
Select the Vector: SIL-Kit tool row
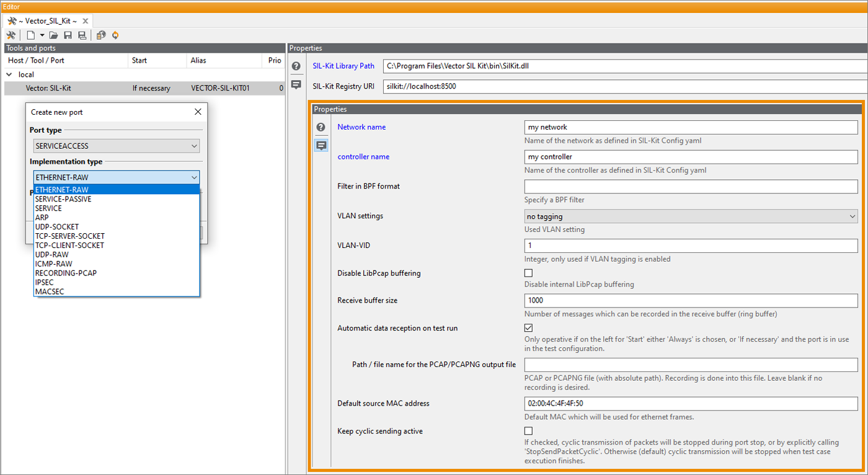[x=144, y=88]
